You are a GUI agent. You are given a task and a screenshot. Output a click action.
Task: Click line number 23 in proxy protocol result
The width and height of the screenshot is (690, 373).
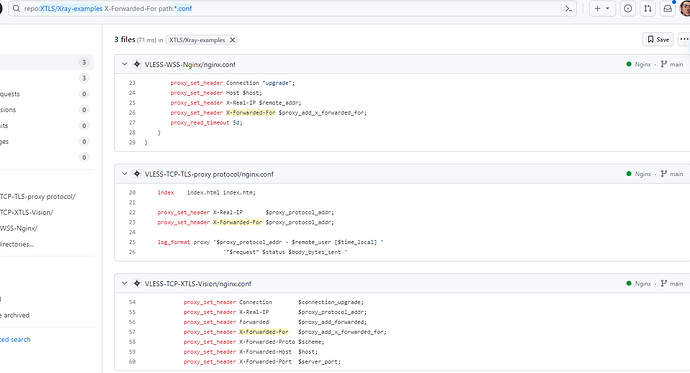[132, 222]
